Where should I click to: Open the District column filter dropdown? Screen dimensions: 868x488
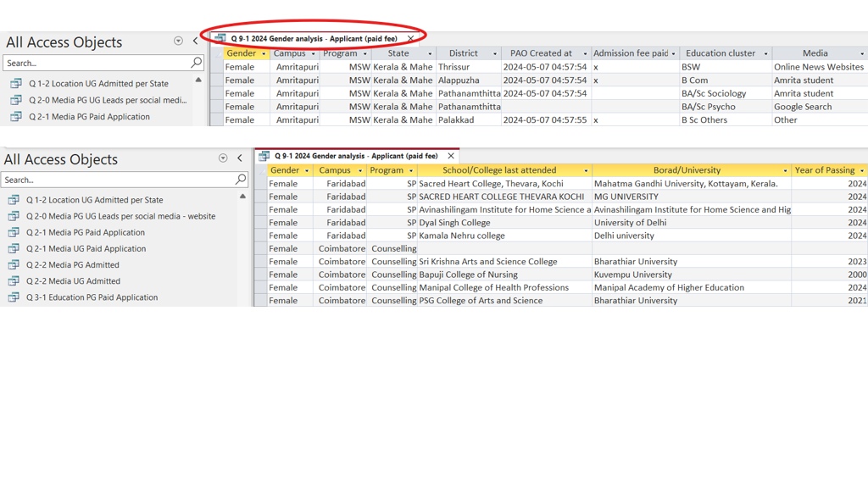pos(495,54)
